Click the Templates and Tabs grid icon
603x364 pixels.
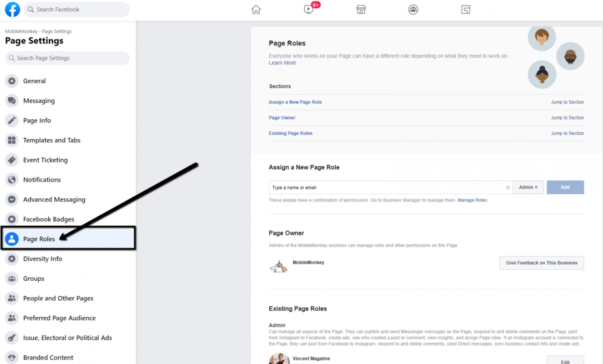coord(12,140)
